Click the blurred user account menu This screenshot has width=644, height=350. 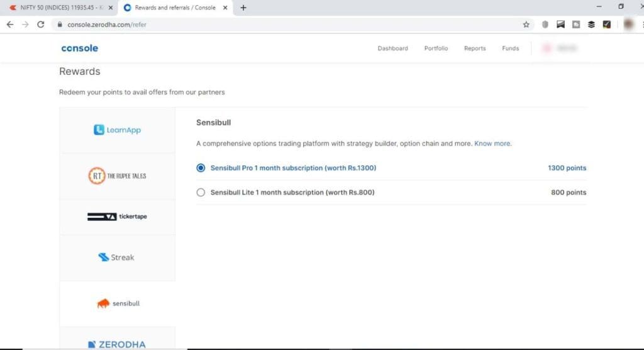[560, 48]
